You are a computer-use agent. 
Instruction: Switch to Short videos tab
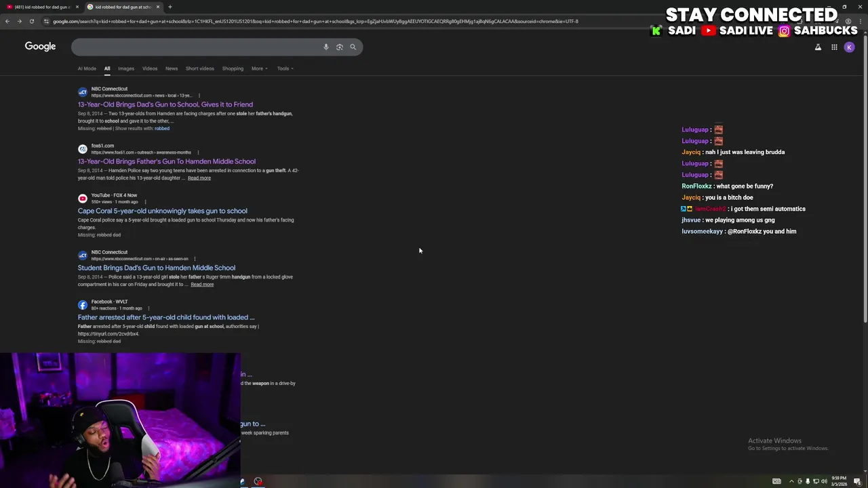(x=200, y=68)
